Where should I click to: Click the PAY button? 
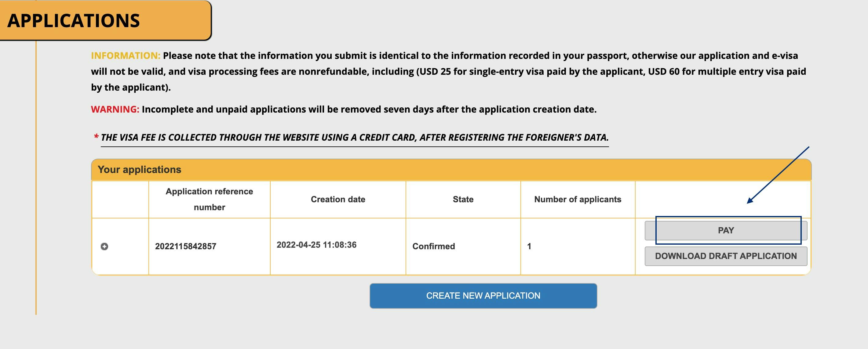726,231
